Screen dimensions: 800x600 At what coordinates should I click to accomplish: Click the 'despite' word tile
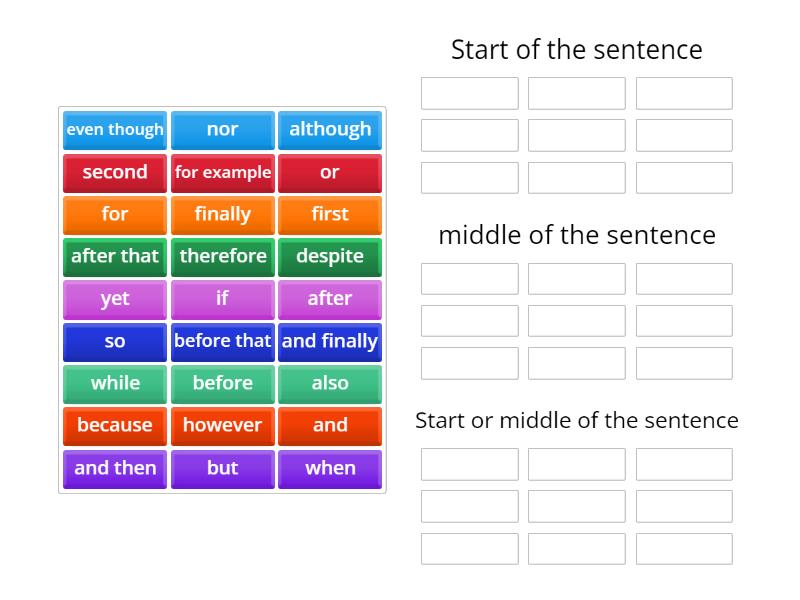pyautogui.click(x=330, y=257)
